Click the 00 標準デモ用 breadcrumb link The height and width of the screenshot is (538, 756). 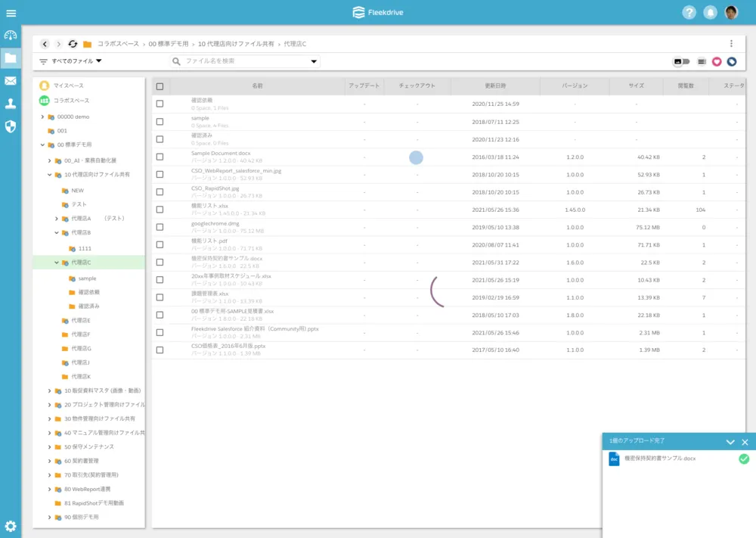point(168,44)
